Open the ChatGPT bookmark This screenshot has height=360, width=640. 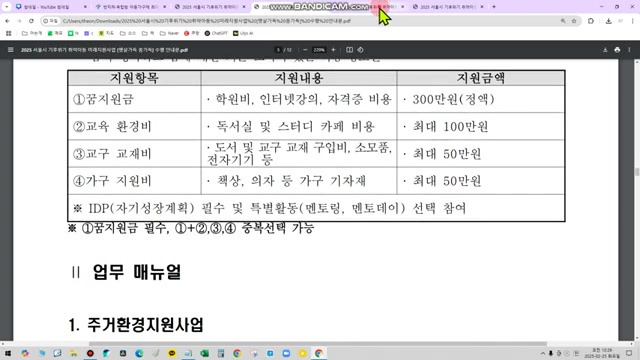click(x=216, y=33)
